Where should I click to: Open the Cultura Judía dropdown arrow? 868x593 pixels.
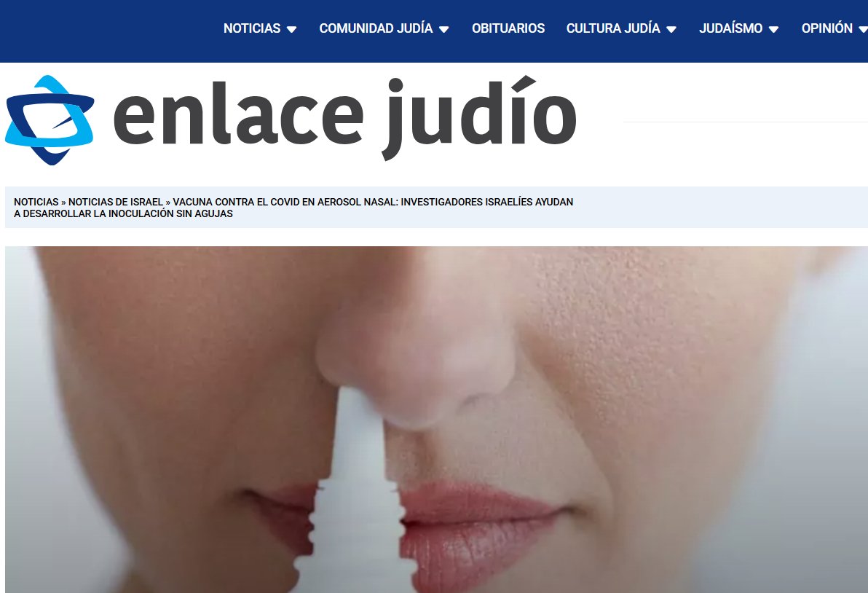pos(671,30)
